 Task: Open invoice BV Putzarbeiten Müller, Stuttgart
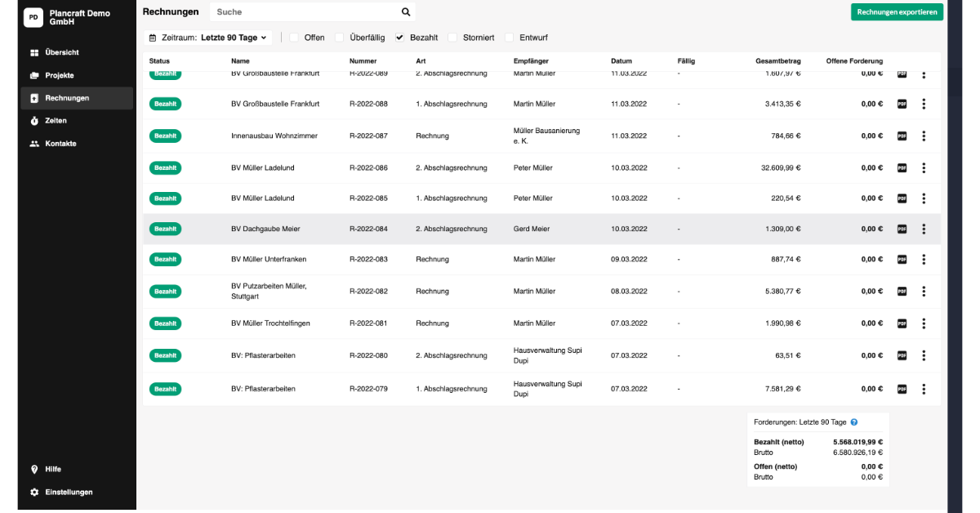[269, 291]
